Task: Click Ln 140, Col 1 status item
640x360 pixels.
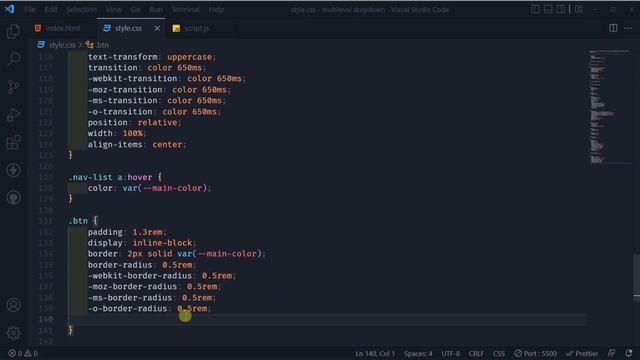Action: 375,353
